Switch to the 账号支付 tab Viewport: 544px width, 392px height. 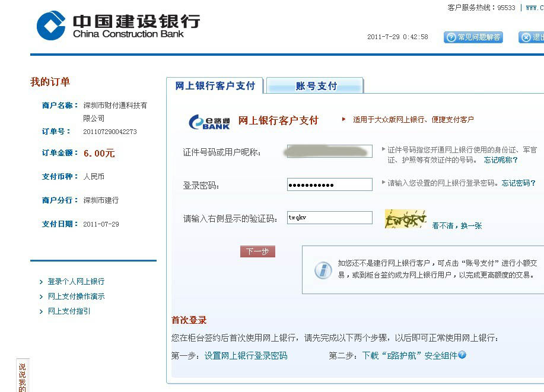click(x=316, y=85)
